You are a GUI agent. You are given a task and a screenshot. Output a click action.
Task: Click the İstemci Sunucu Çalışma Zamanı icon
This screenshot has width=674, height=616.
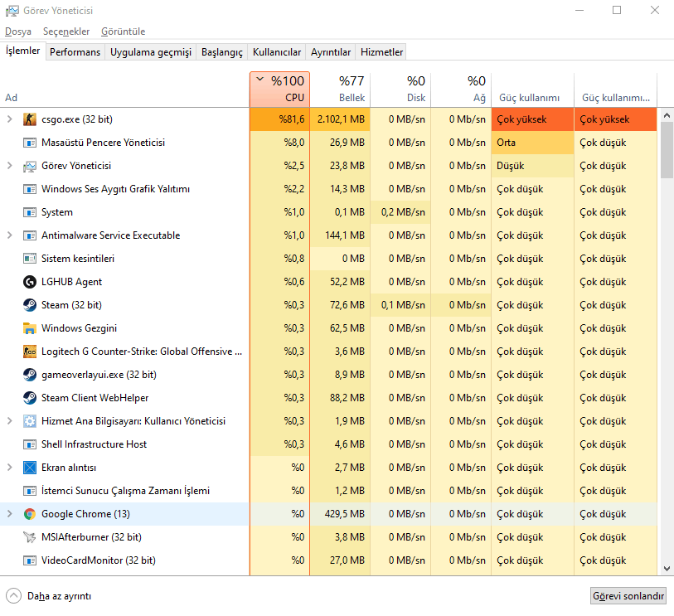(29, 491)
